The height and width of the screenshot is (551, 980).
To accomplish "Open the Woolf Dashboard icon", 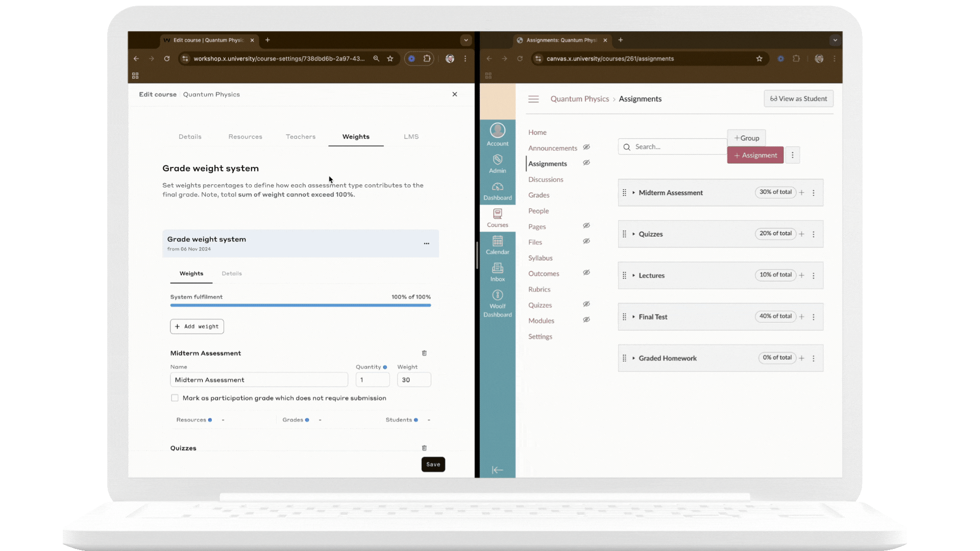I will [497, 301].
